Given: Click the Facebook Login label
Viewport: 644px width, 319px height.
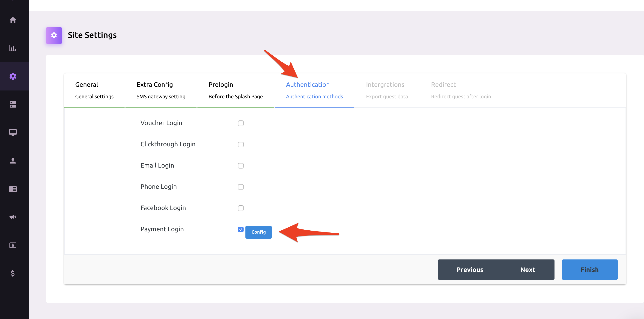Looking at the screenshot, I should pyautogui.click(x=163, y=208).
